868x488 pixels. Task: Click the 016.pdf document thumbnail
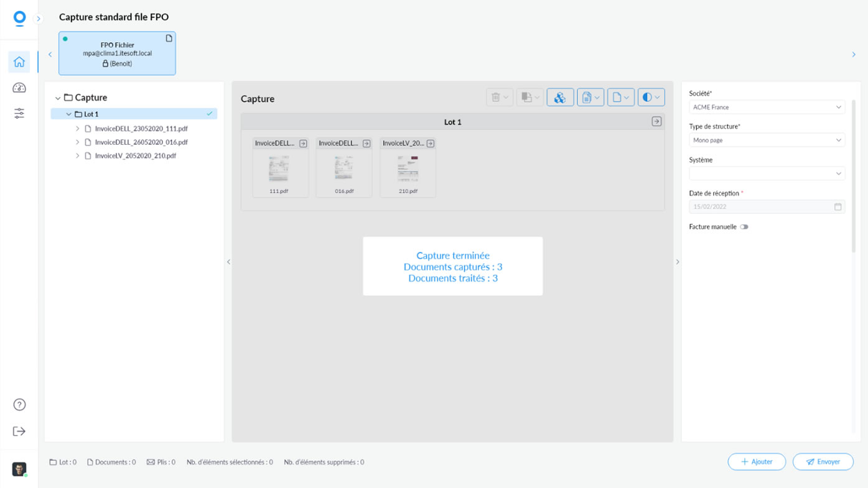(x=344, y=169)
